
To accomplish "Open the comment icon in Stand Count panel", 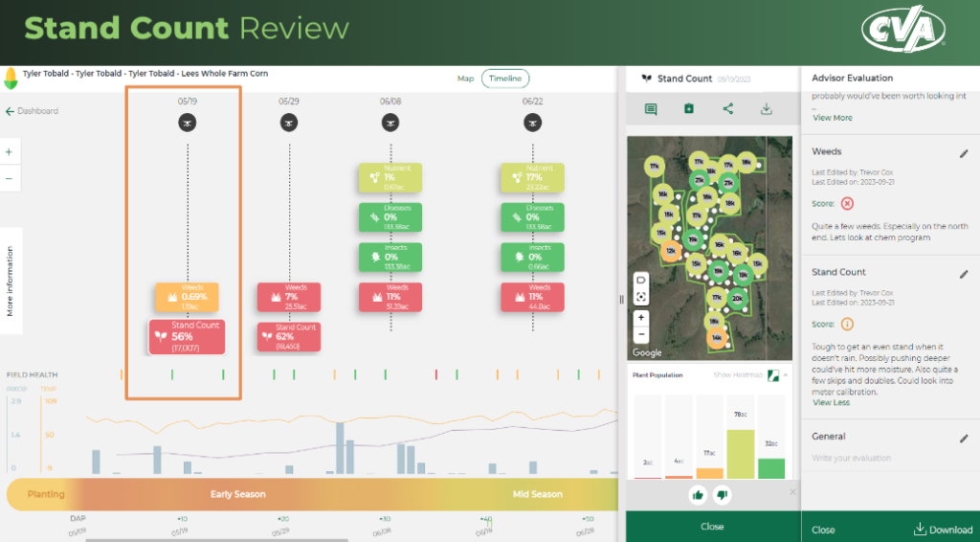I will 651,109.
